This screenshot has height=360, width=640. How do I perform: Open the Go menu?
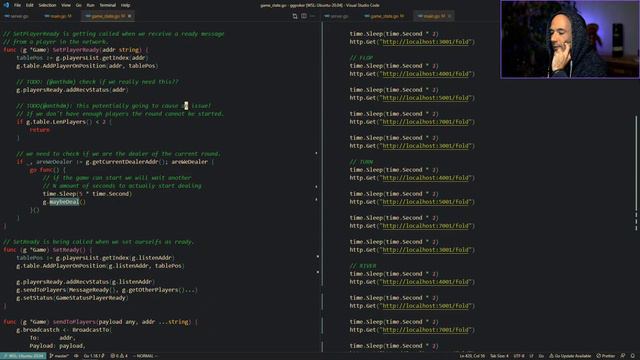coord(78,5)
